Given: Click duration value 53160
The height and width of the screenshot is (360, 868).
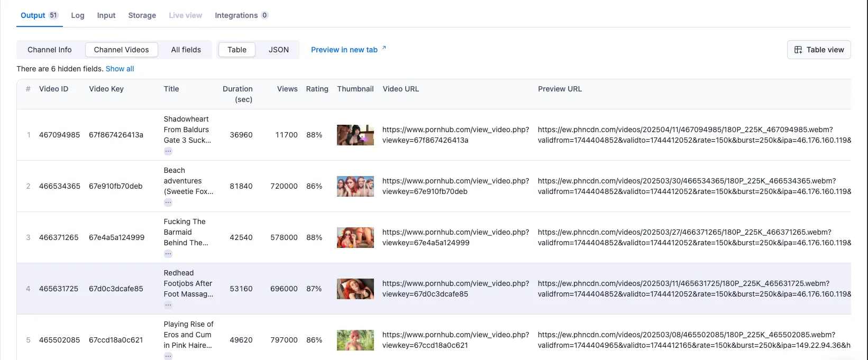Looking at the screenshot, I should [x=241, y=289].
